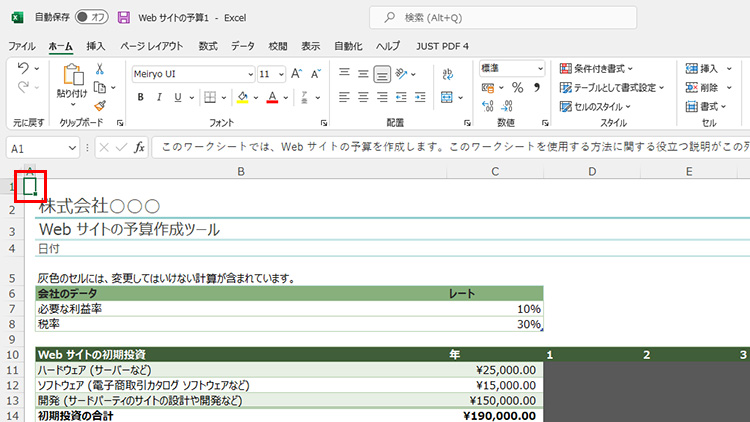Toggle bold formatting
Image resolution: width=750 pixels, height=422 pixels.
tap(141, 97)
